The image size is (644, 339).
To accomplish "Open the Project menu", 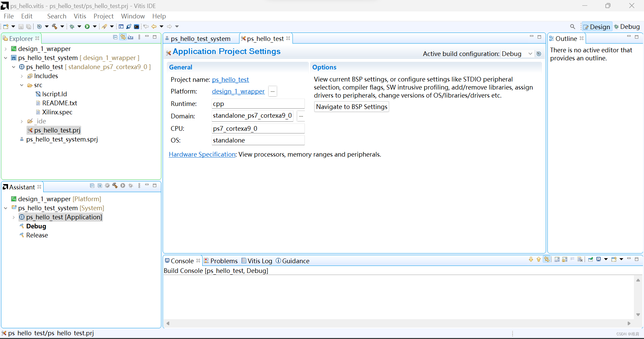I will (x=103, y=16).
